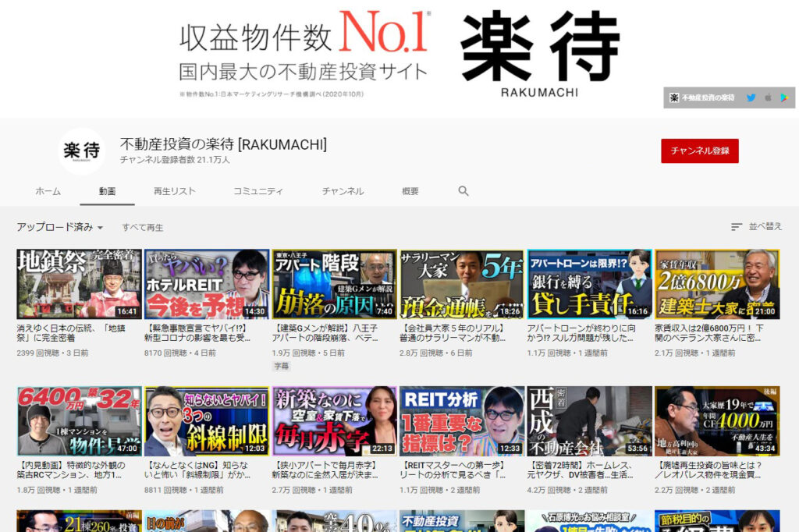Viewport: 799px width, 532px height.
Task: Open the ホテルREIT 今後を予想 thumbnail
Action: click(206, 284)
